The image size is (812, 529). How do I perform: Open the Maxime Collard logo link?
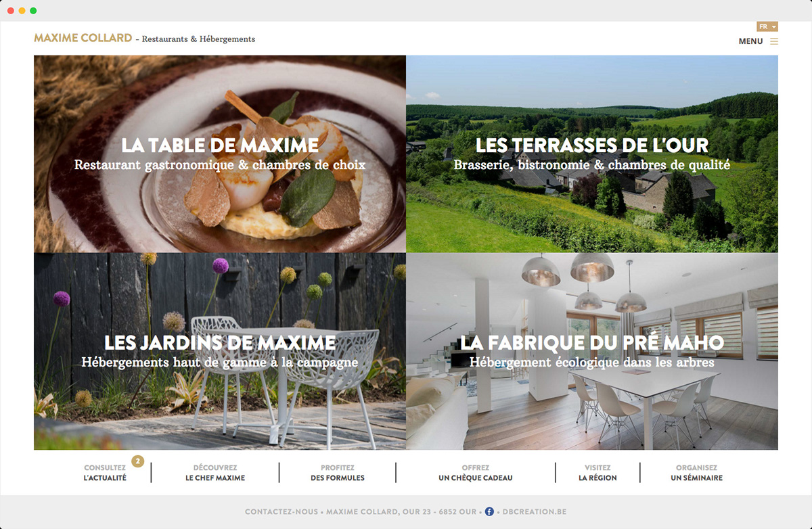tap(83, 38)
